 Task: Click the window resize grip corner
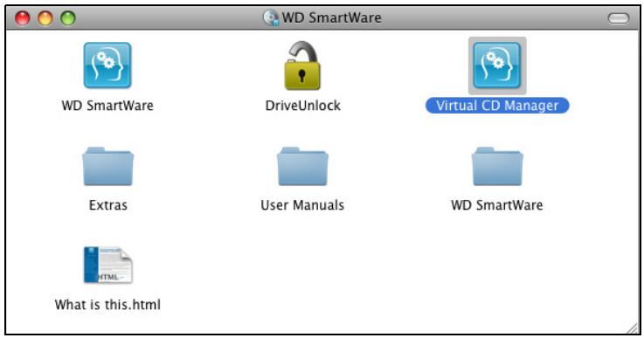click(632, 328)
